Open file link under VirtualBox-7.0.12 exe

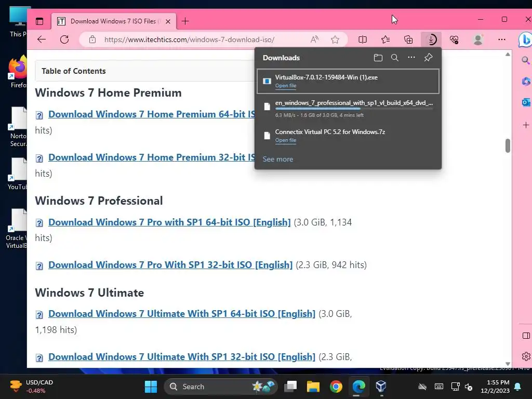286,86
